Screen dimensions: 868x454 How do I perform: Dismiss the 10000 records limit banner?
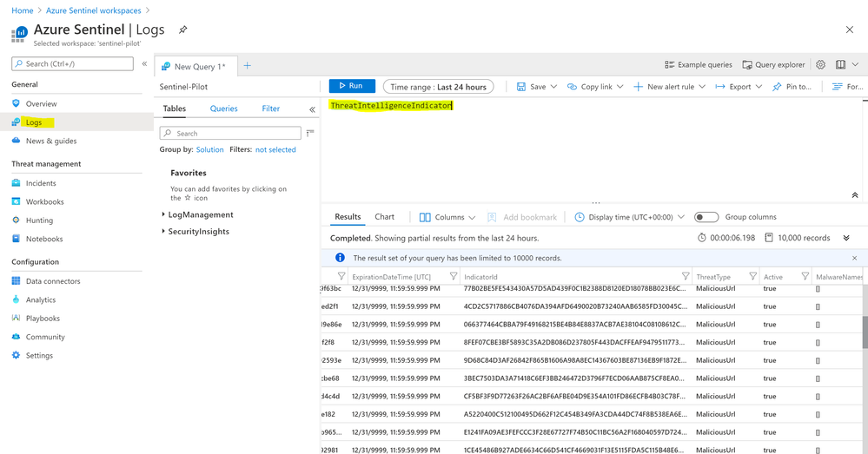pos(854,258)
